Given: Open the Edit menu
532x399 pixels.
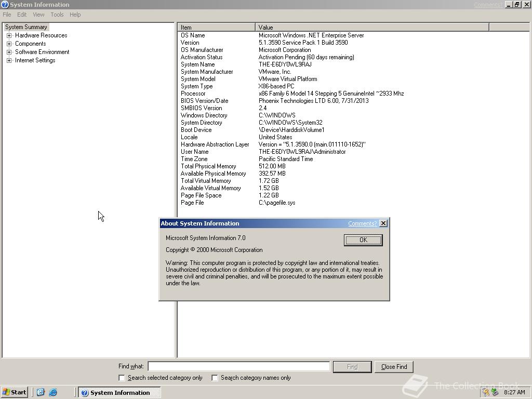Looking at the screenshot, I should click(22, 15).
